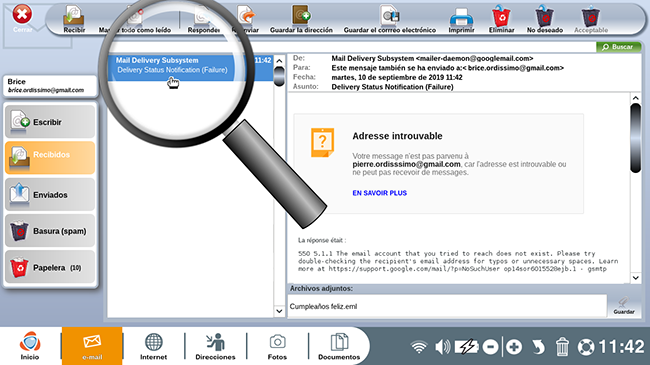Viewport: 650px width, 365px height.
Task: Open the Papelera (10) trash folder
Action: tap(50, 267)
